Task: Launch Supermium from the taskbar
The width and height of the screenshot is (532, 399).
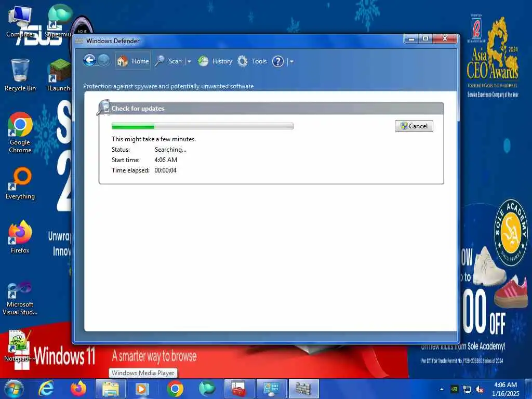Action: pos(207,389)
